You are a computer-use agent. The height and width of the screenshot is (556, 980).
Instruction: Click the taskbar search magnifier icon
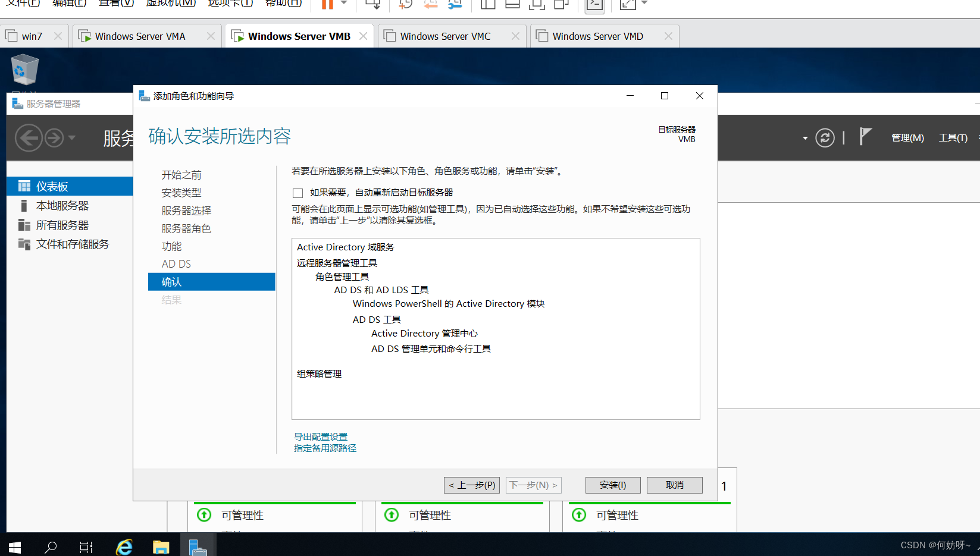(51, 546)
